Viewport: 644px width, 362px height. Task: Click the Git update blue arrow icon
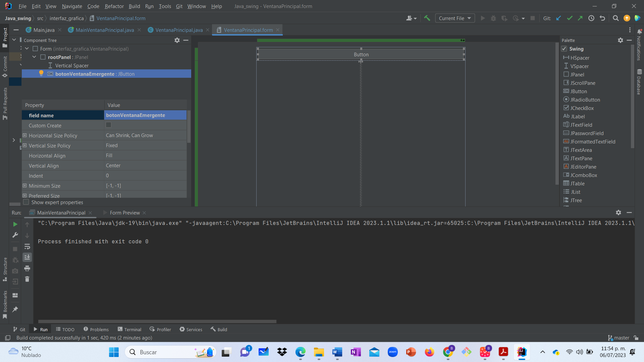558,18
